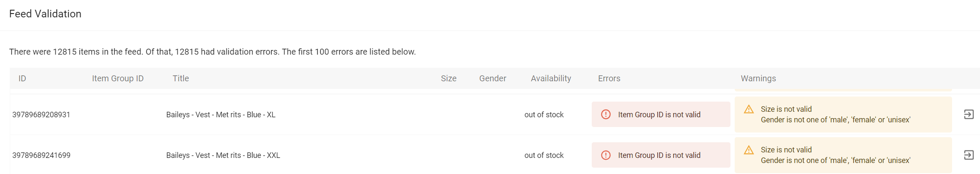The width and height of the screenshot is (980, 174).
Task: Open details icon for item 39789689208931
Action: point(969,114)
